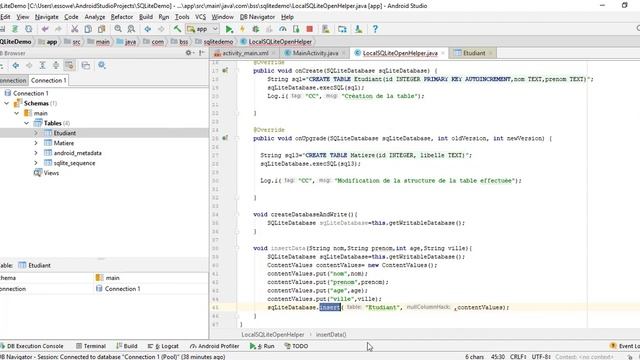
Task: Click sqlitedemo breadcrumb folder
Action: pos(214,42)
